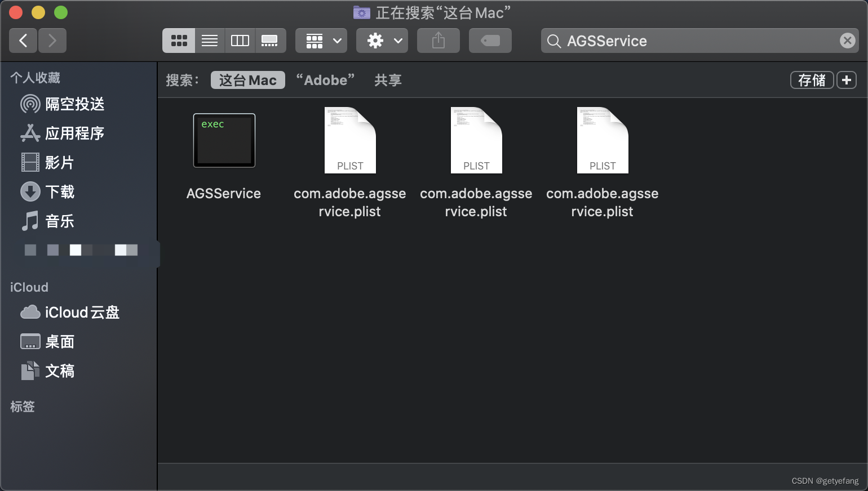This screenshot has height=491, width=868.
Task: Click the folder icon in the window title
Action: tap(362, 12)
